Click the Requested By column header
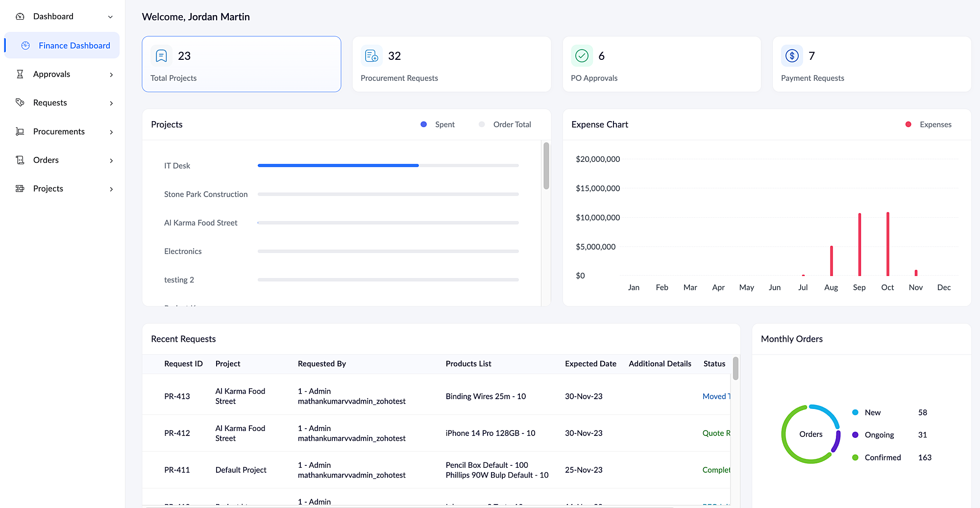980x508 pixels. point(322,364)
